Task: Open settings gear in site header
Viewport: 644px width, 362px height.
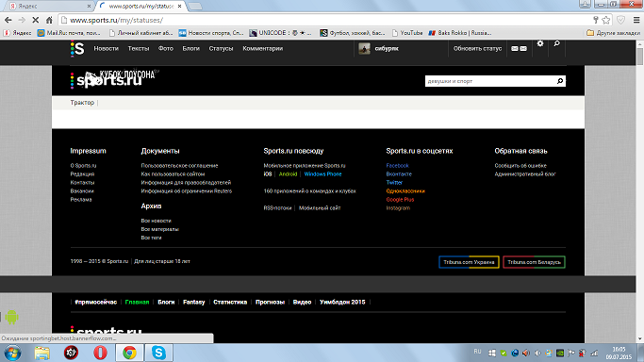Action: pos(540,43)
